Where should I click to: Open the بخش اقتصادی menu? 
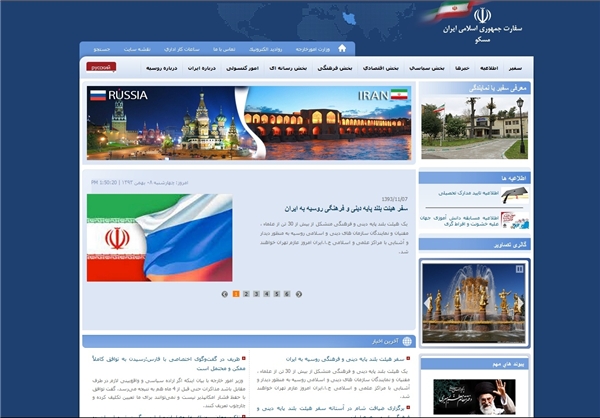381,68
